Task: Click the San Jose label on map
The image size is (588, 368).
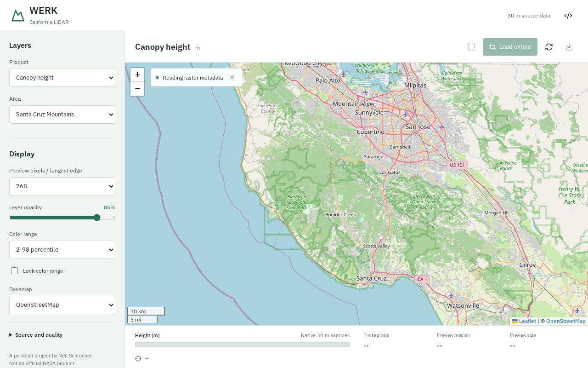Action: tap(418, 126)
